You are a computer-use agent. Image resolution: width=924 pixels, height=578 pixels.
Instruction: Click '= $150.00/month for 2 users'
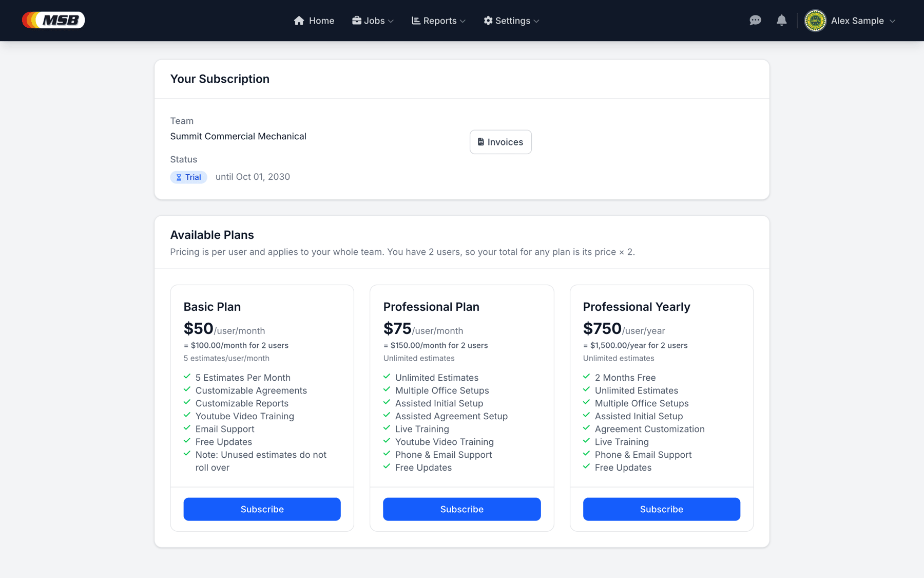(x=436, y=345)
